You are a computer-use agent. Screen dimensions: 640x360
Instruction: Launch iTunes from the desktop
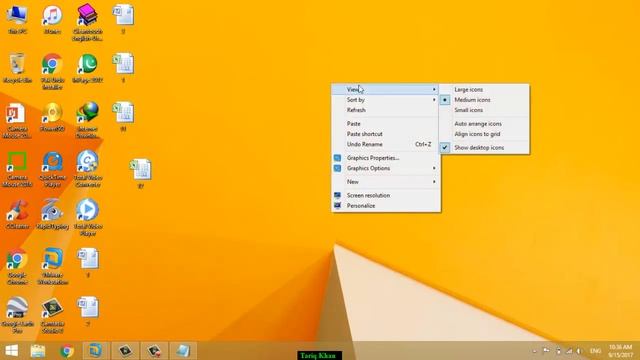click(52, 19)
